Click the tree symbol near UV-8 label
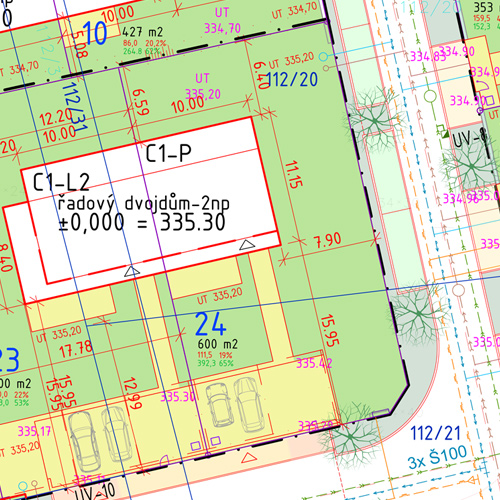This screenshot has width=500, height=500. click(470, 166)
